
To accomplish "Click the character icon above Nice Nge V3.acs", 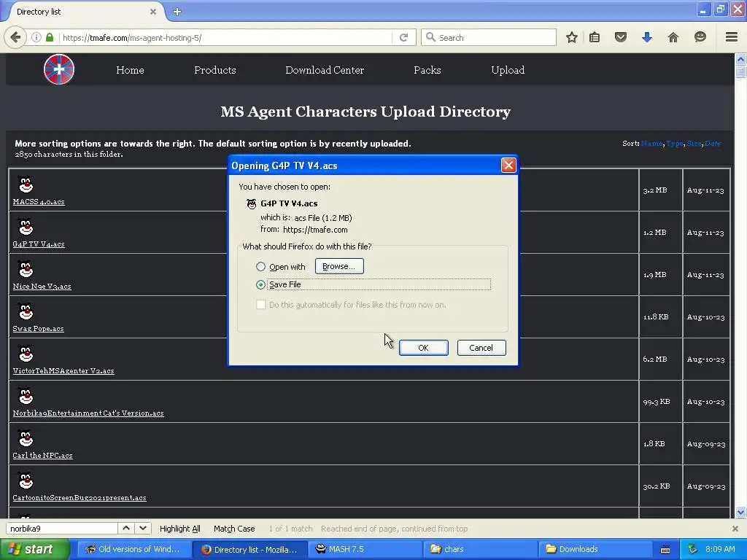I will pos(26,269).
